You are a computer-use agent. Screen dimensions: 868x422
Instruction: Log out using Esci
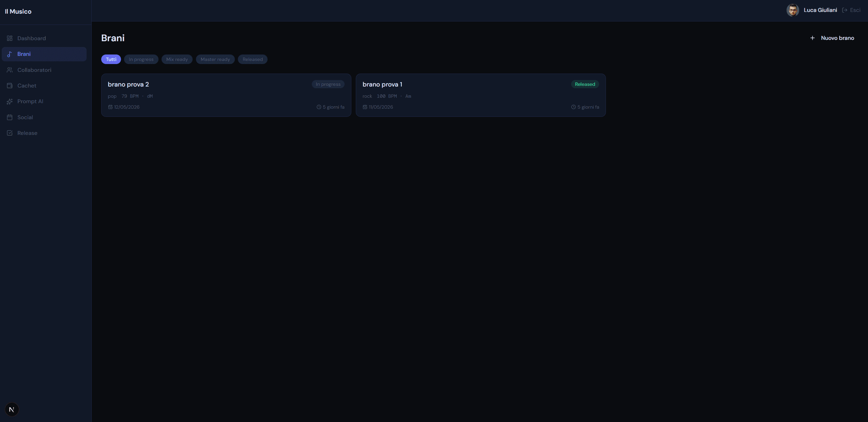pos(851,10)
